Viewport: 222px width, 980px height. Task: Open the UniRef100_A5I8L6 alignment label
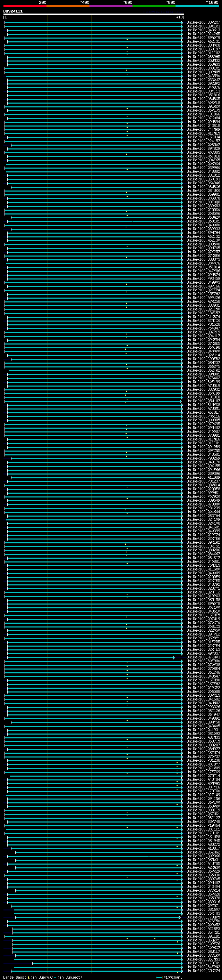[203, 95]
